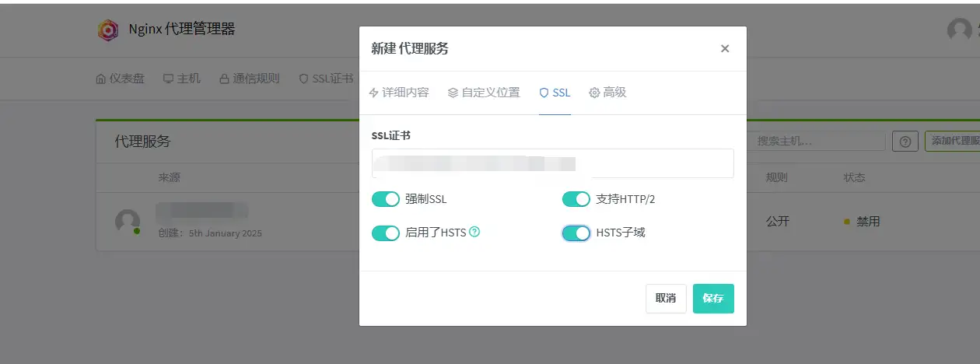Switch to the 详细内容 tab
980x364 pixels.
399,93
